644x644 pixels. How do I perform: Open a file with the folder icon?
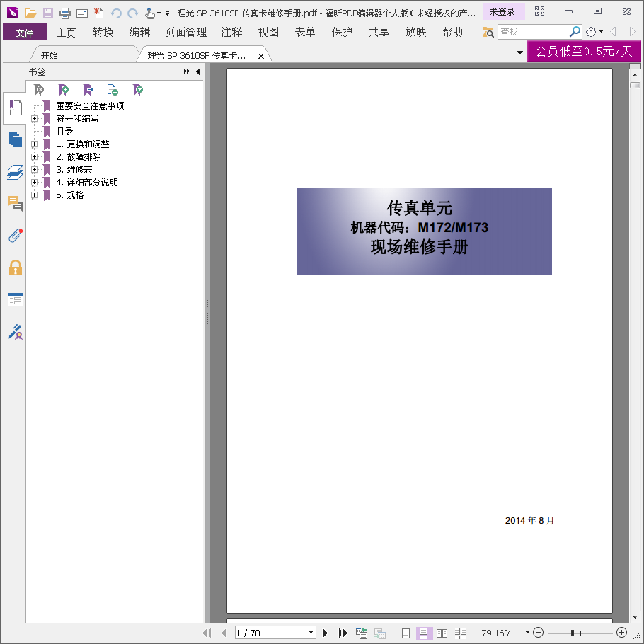click(31, 13)
